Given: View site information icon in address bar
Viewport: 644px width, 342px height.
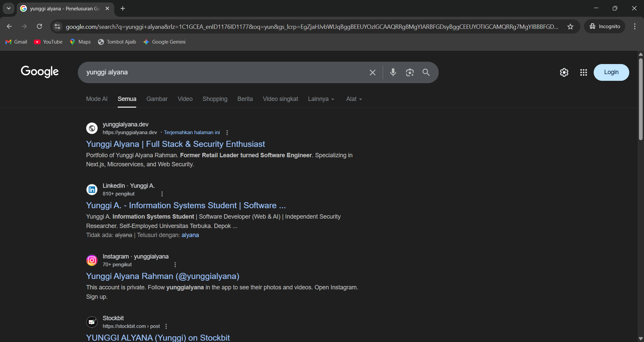Looking at the screenshot, I should click(x=57, y=26).
